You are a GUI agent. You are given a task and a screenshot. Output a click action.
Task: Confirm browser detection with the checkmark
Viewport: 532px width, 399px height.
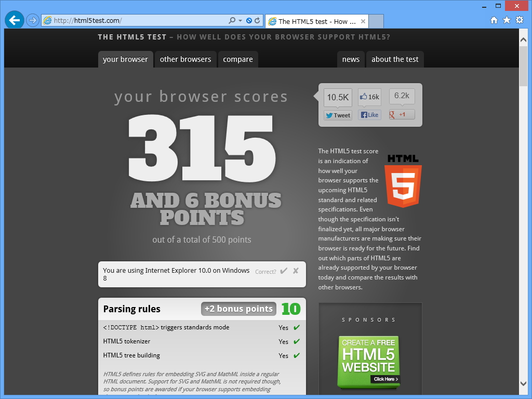(284, 271)
